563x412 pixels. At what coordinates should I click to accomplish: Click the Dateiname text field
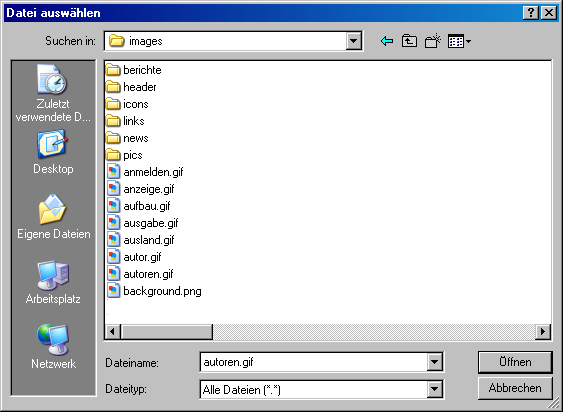pos(313,362)
